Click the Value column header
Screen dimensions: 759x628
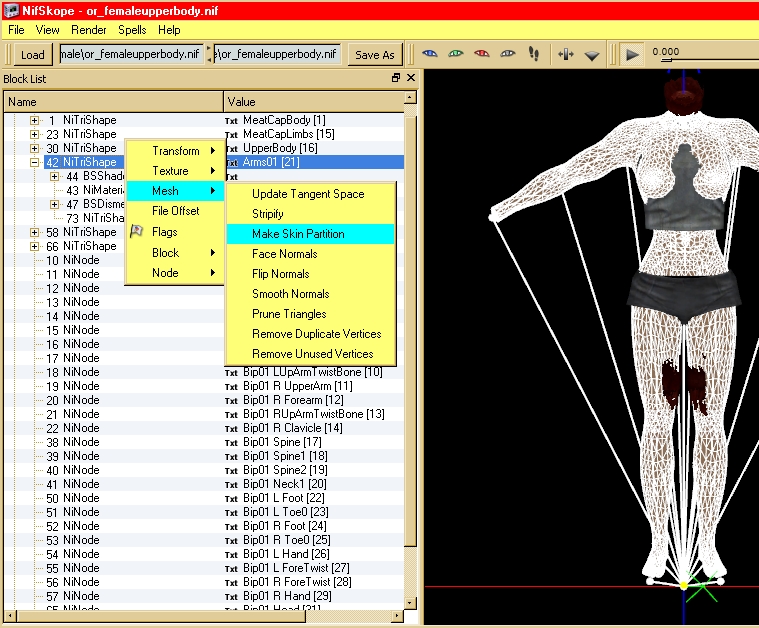(x=314, y=102)
